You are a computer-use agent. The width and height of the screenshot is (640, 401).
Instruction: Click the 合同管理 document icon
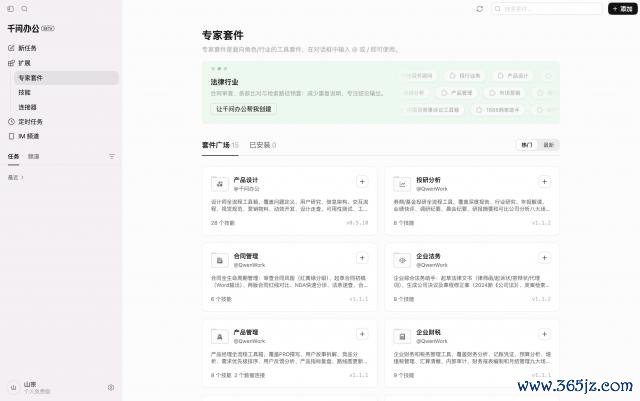tap(220, 260)
